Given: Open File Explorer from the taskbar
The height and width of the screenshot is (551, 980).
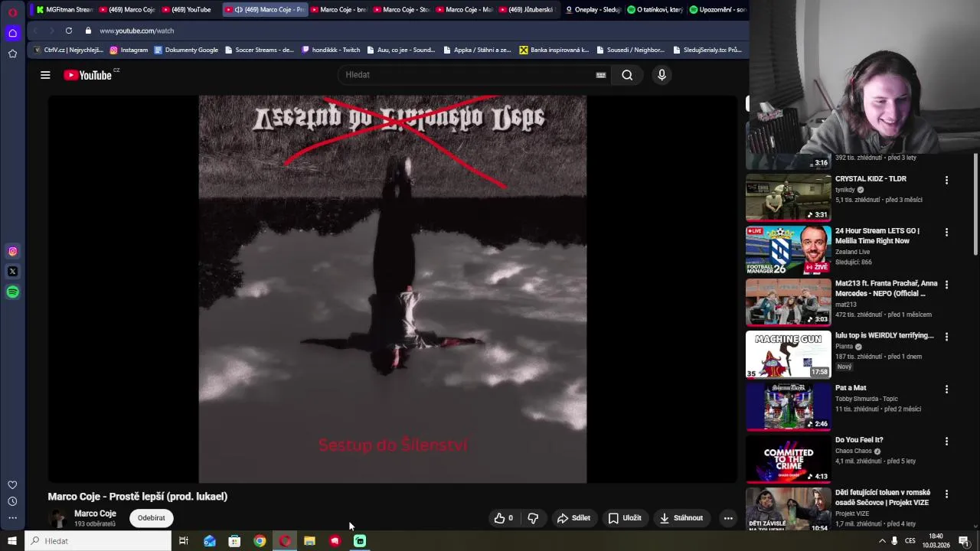Looking at the screenshot, I should point(309,541).
